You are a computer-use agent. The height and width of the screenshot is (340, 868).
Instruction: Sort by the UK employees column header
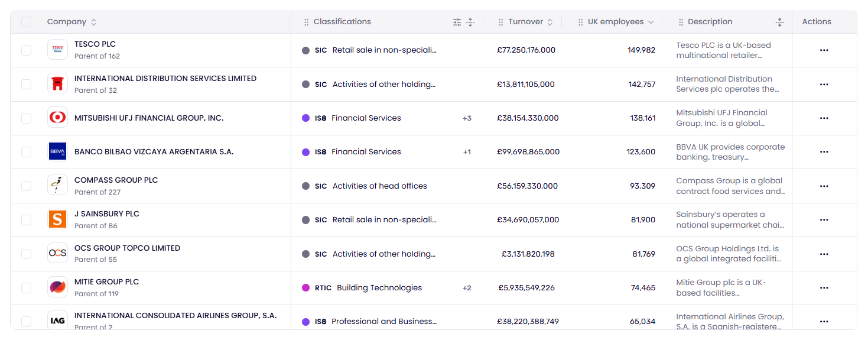click(620, 22)
